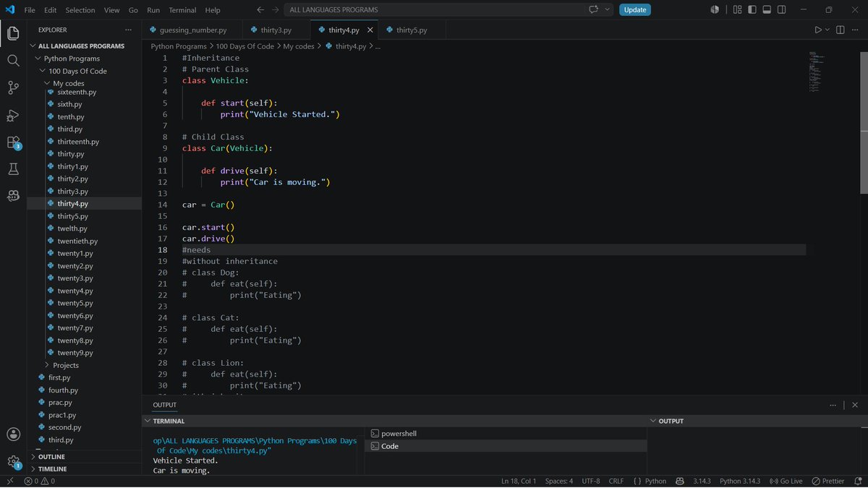Image resolution: width=868 pixels, height=488 pixels.
Task: Toggle Primary Side Bar visibility
Action: coord(752,10)
